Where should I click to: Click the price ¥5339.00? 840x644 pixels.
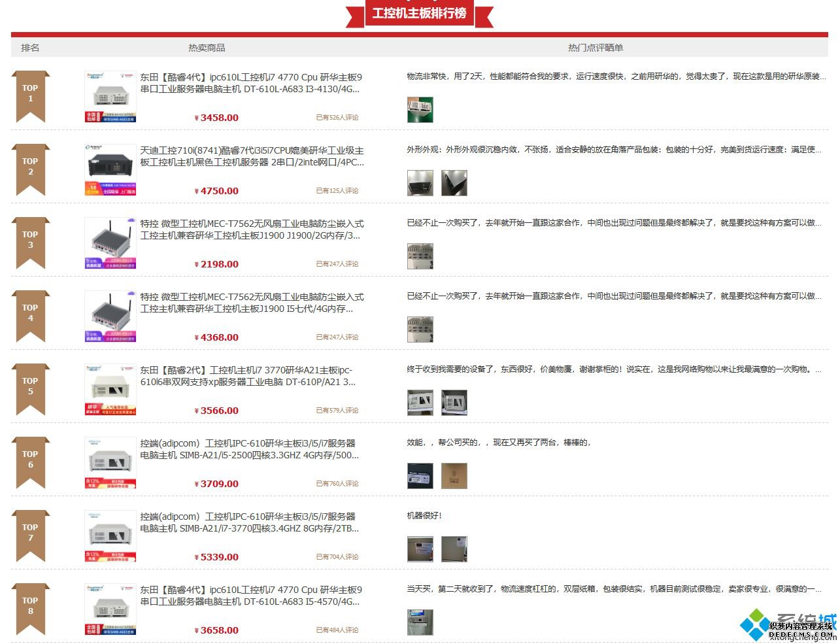pyautogui.click(x=217, y=557)
